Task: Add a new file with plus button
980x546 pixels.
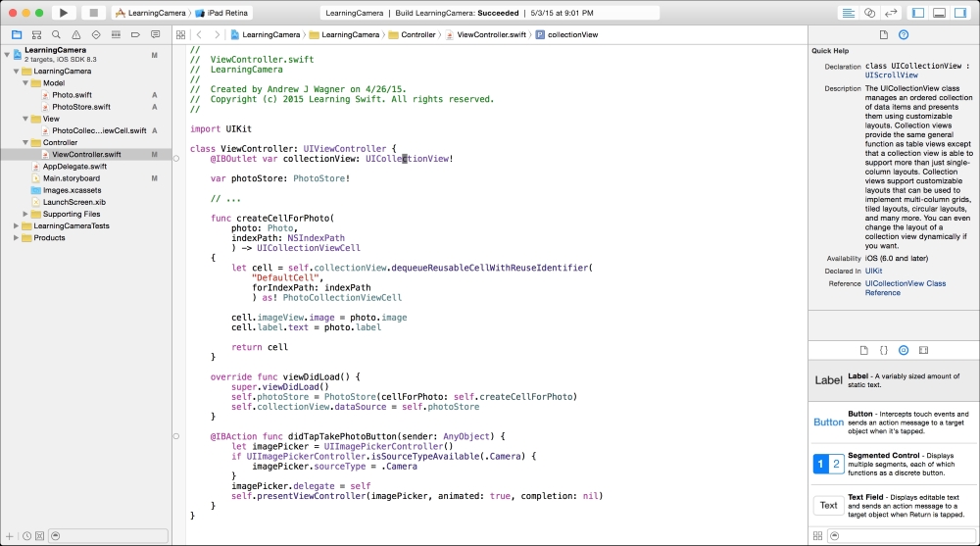Action: pyautogui.click(x=10, y=536)
